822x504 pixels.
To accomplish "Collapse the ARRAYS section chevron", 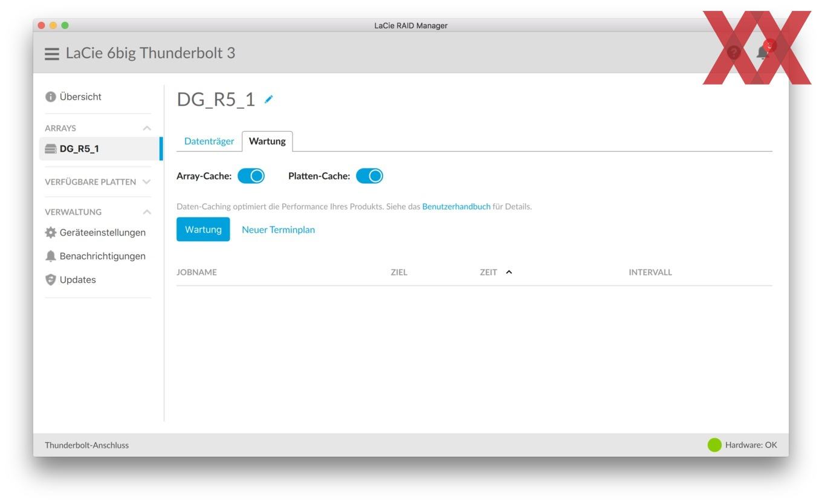I will 146,128.
